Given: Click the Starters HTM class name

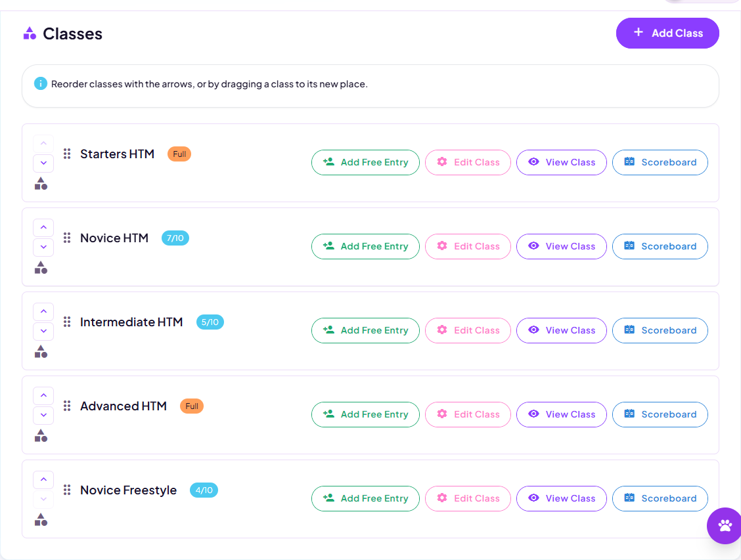Looking at the screenshot, I should (x=117, y=154).
